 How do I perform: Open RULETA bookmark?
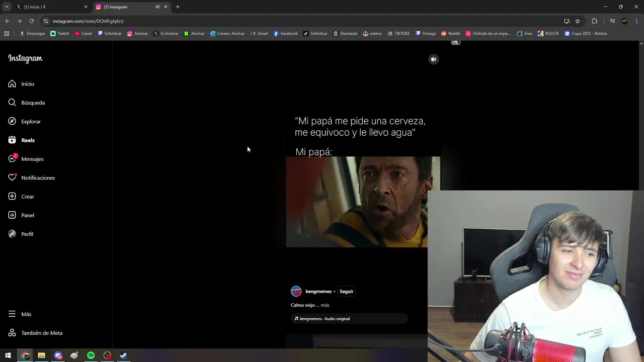(x=548, y=34)
